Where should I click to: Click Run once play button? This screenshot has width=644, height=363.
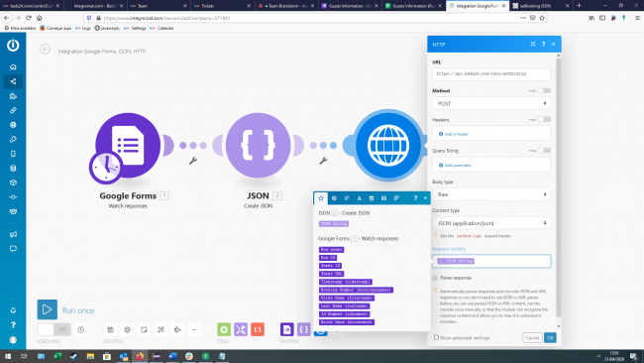[48, 309]
